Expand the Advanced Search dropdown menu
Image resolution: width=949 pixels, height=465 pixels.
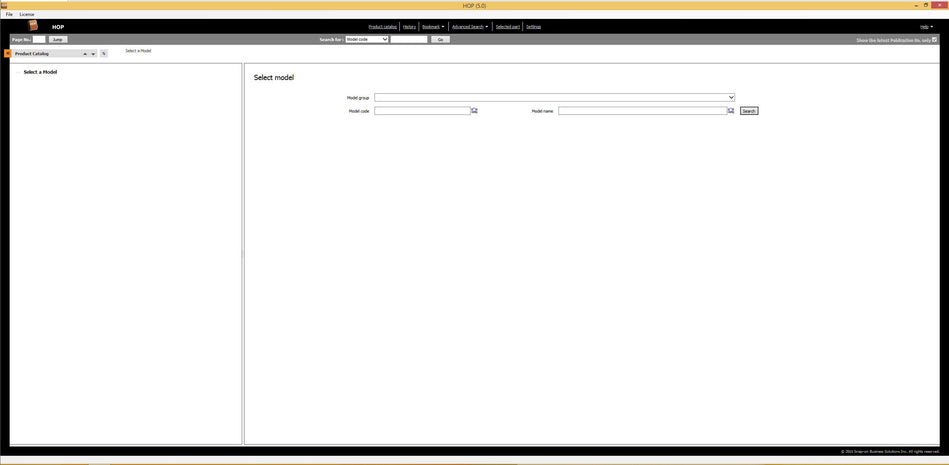click(469, 27)
